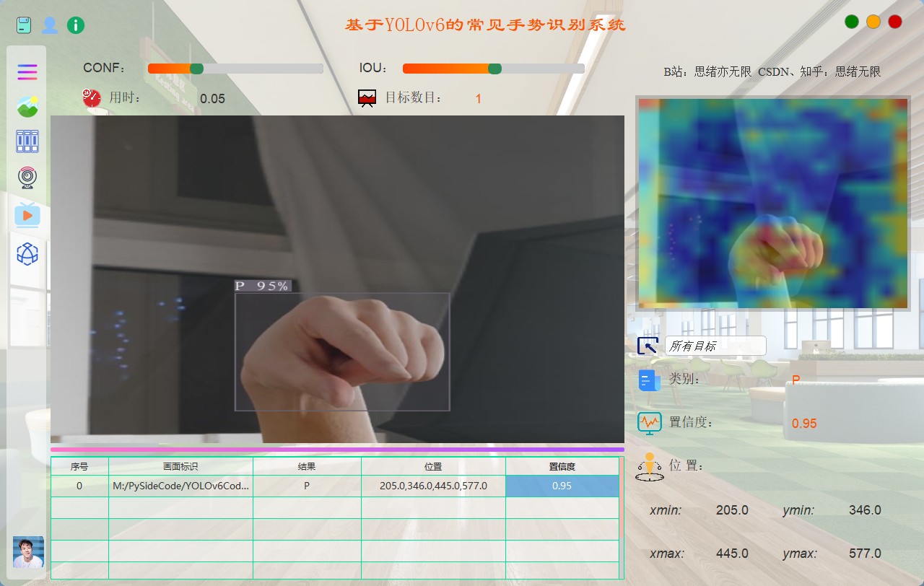Click the 画面标识 column header
Screen dimensions: 924x586
coord(180,467)
